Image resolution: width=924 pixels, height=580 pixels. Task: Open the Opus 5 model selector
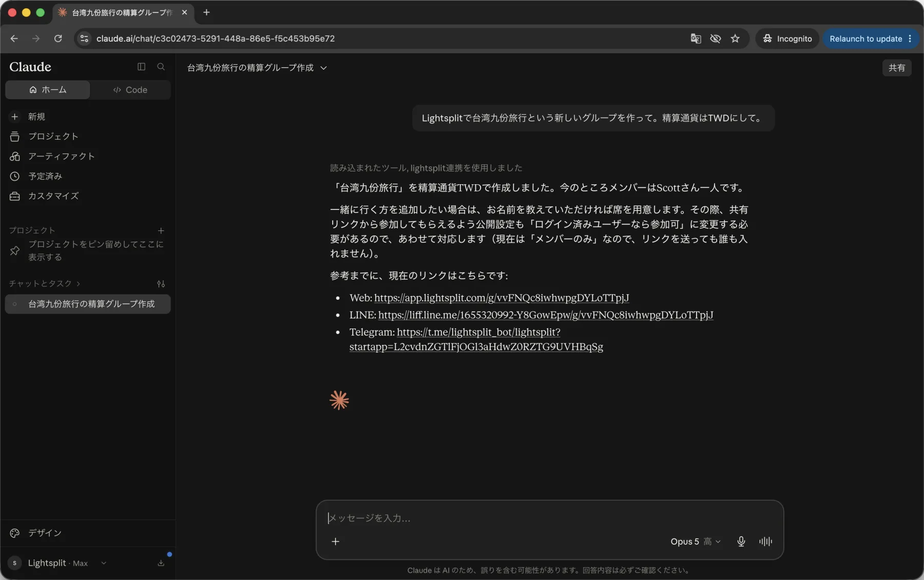pyautogui.click(x=696, y=542)
